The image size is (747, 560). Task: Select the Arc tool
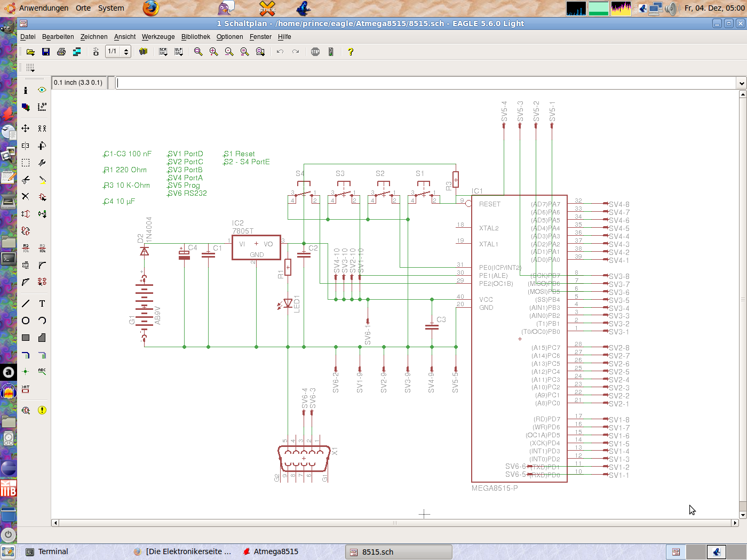(x=42, y=321)
